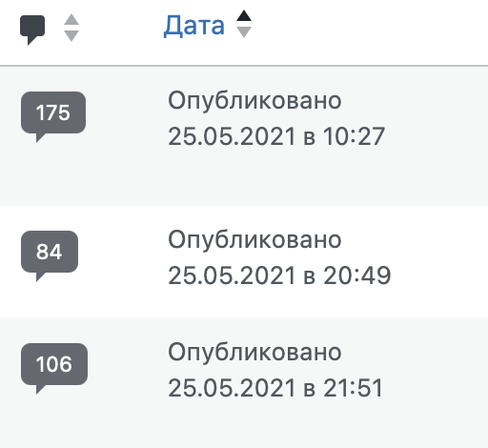Open the 84 comments bubble
Image resolution: width=488 pixels, height=448 pixels.
(50, 255)
